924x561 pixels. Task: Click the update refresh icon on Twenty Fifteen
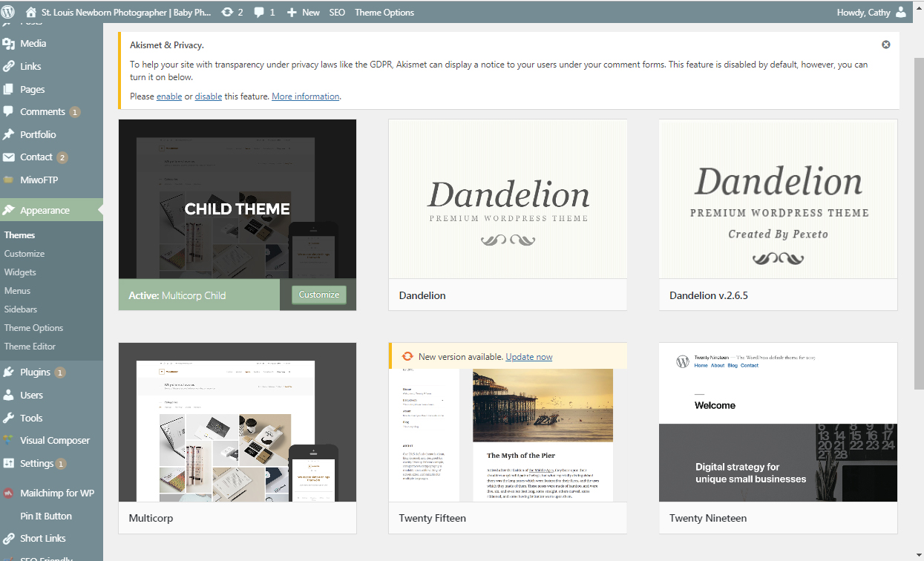[407, 356]
